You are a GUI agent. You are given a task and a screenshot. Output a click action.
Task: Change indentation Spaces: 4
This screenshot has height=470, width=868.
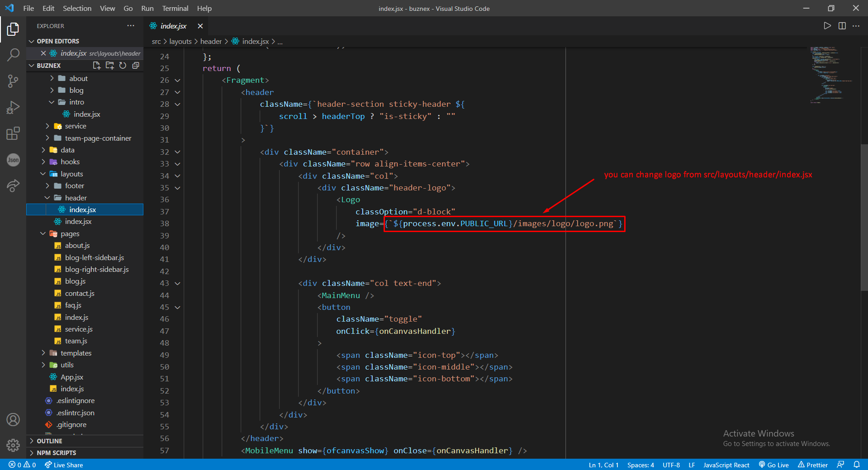pos(640,465)
